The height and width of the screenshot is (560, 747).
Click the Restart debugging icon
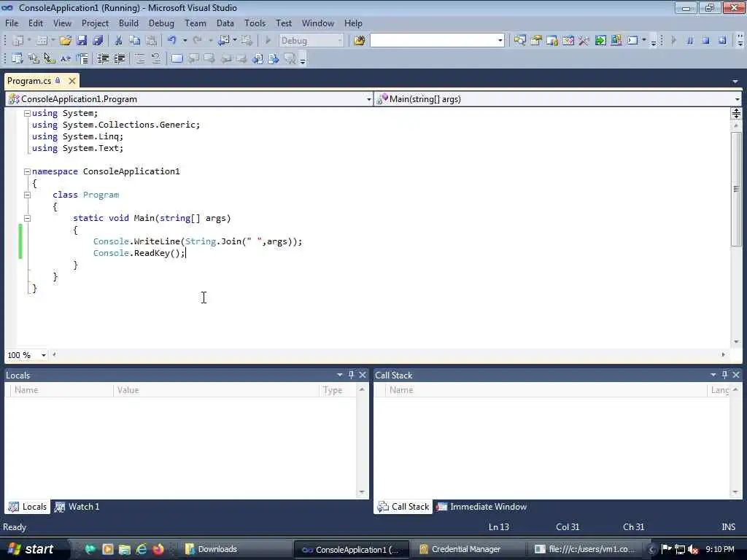[x=722, y=41]
